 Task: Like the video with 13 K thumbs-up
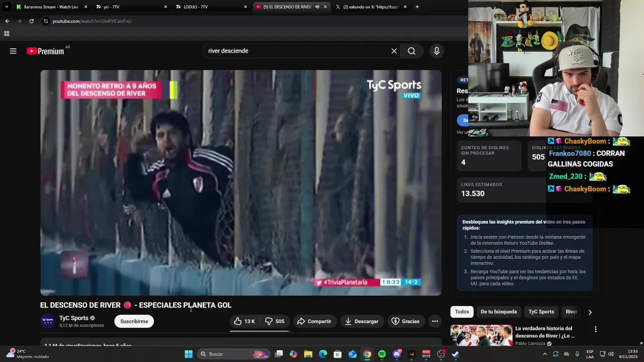point(245,321)
